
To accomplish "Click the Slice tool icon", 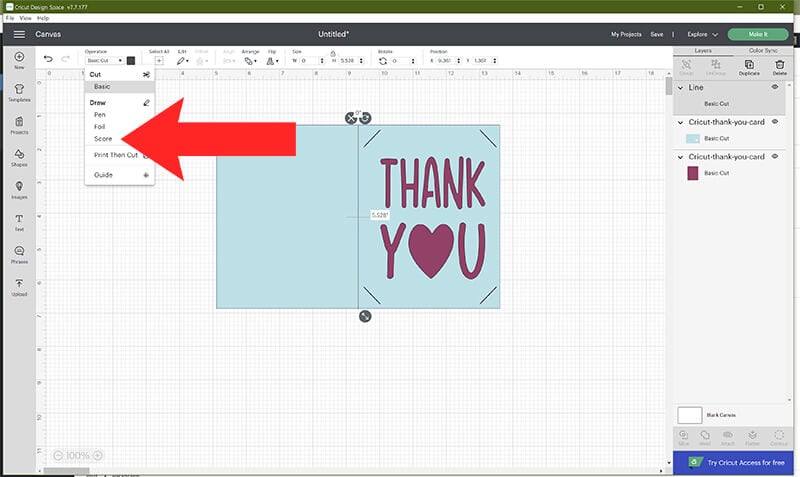I will [684, 435].
